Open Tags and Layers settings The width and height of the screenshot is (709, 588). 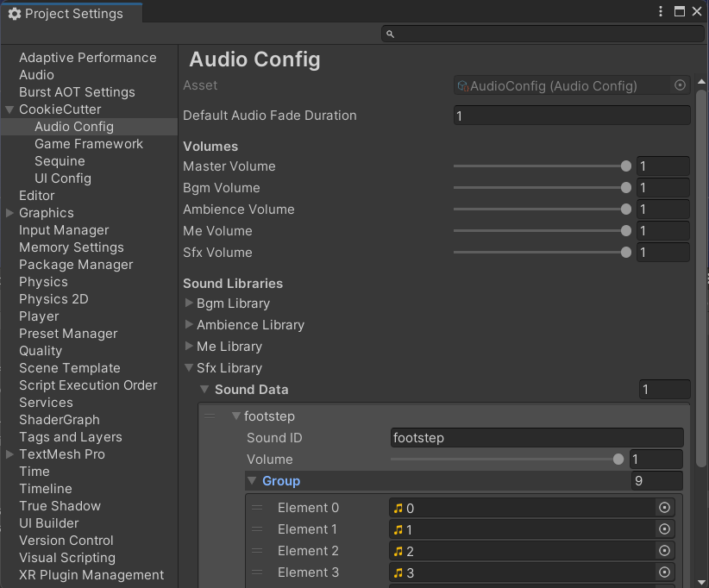pos(71,437)
